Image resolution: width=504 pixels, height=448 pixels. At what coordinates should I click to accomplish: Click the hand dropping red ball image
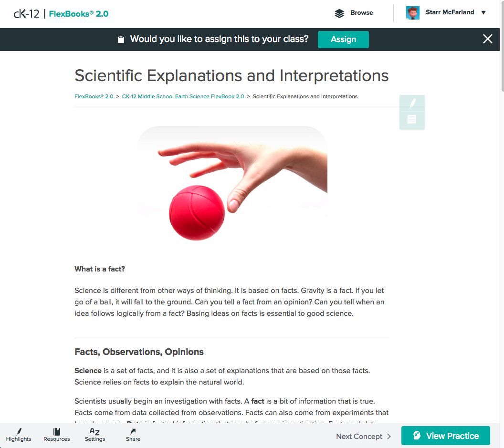point(232,184)
